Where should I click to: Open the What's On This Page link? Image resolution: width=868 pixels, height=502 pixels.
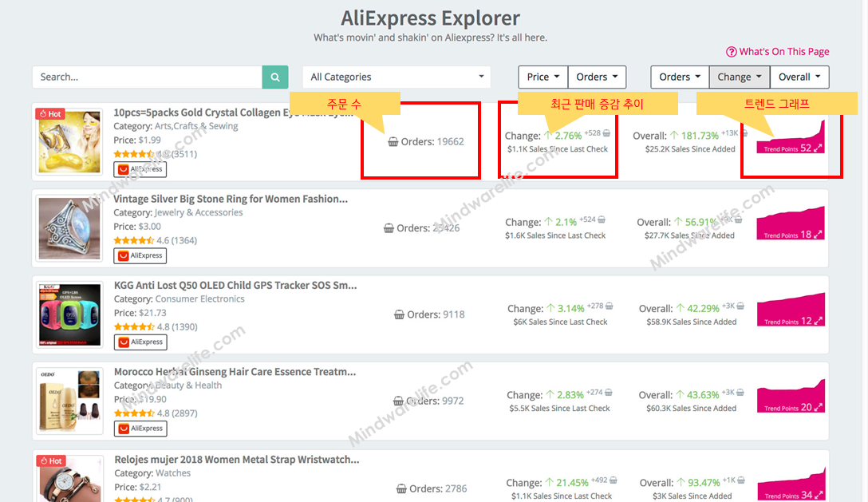coord(784,52)
